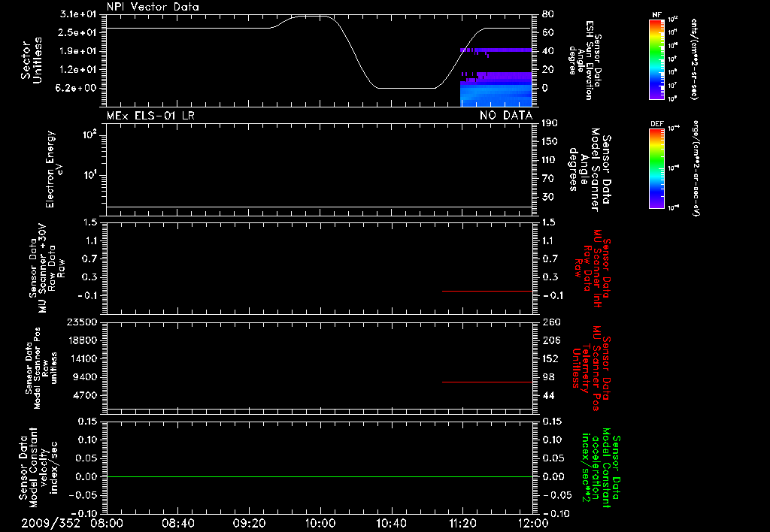Click the DEF color scale bar
The image size is (770, 532).
657,168
